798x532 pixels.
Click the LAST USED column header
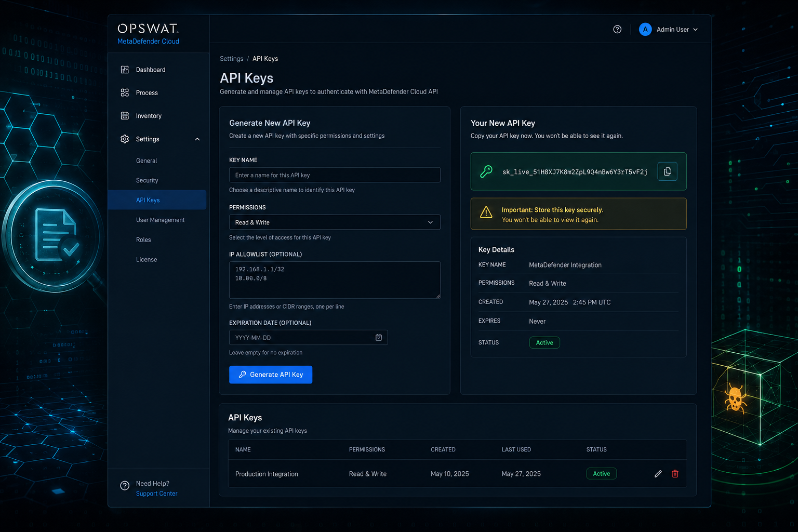pyautogui.click(x=516, y=450)
